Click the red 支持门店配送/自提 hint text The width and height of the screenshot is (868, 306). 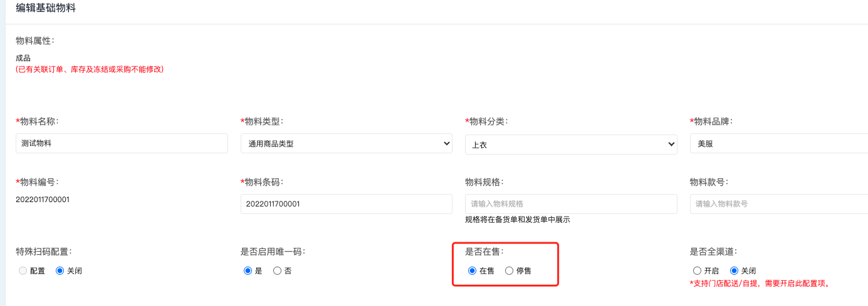[x=759, y=283]
